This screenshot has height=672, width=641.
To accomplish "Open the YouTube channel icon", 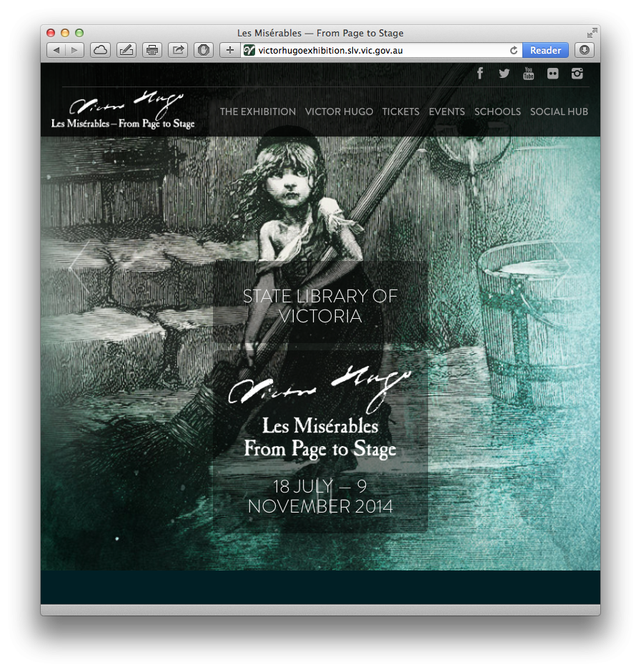I will 528,74.
